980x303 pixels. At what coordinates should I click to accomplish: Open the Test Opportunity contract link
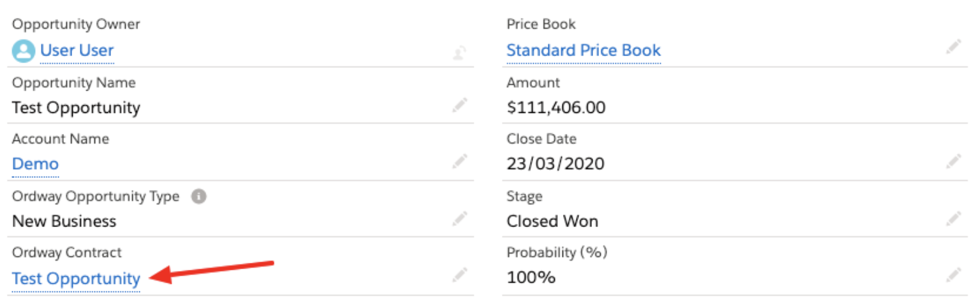pyautogui.click(x=76, y=279)
